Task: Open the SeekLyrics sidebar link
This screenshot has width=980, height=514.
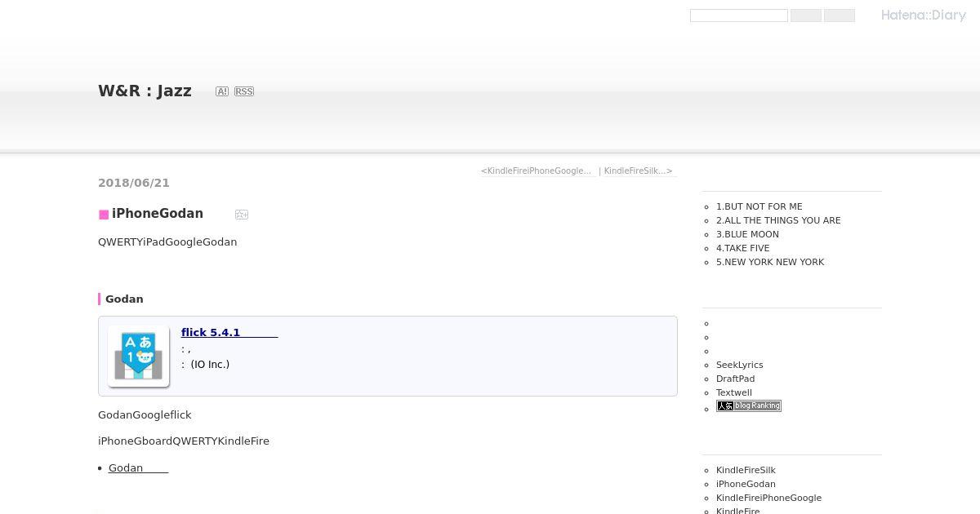Action: pyautogui.click(x=740, y=365)
